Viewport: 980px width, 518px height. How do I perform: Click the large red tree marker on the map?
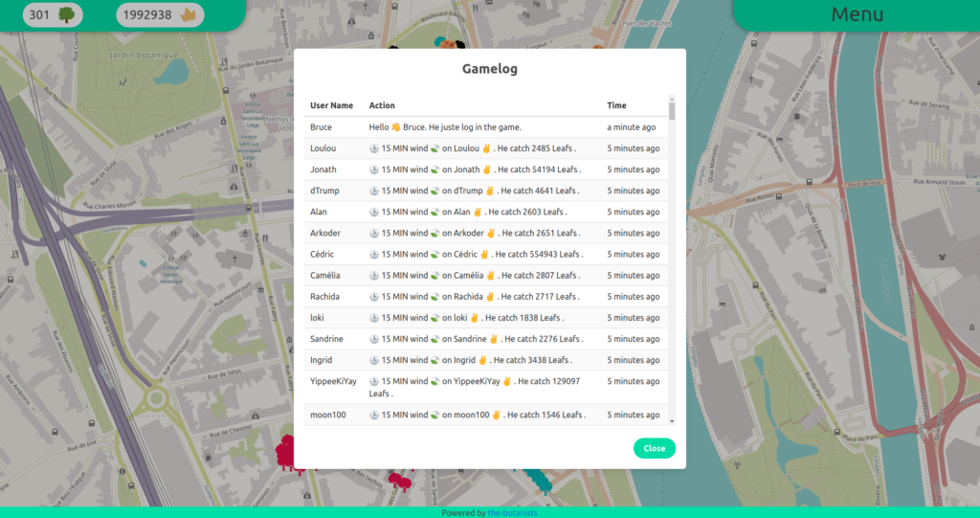(285, 452)
